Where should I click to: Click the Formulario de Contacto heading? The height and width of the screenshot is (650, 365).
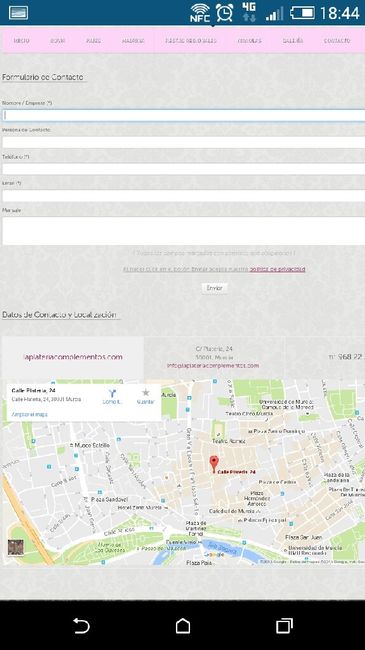tap(43, 77)
